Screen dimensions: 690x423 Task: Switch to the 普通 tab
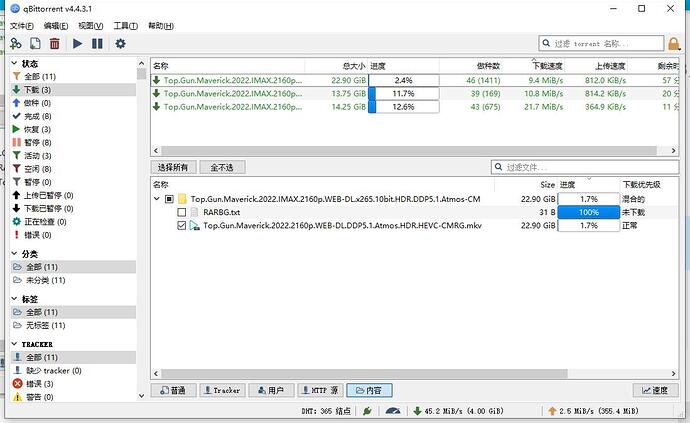click(173, 390)
